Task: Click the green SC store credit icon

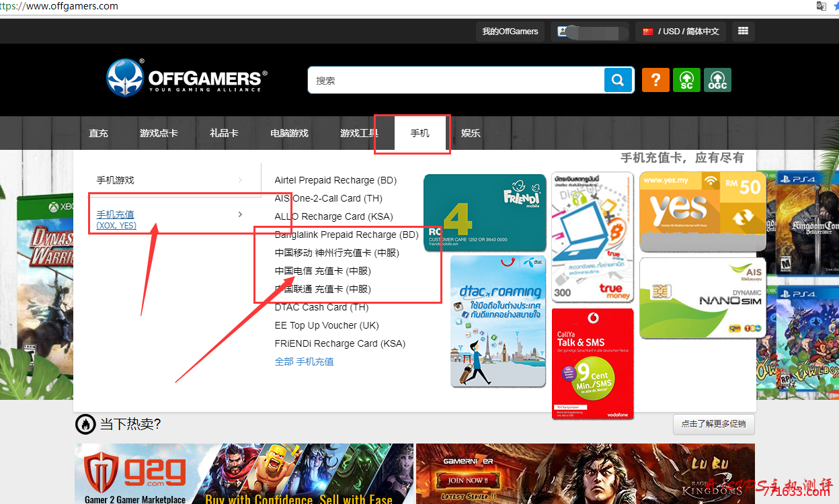Action: (x=686, y=80)
